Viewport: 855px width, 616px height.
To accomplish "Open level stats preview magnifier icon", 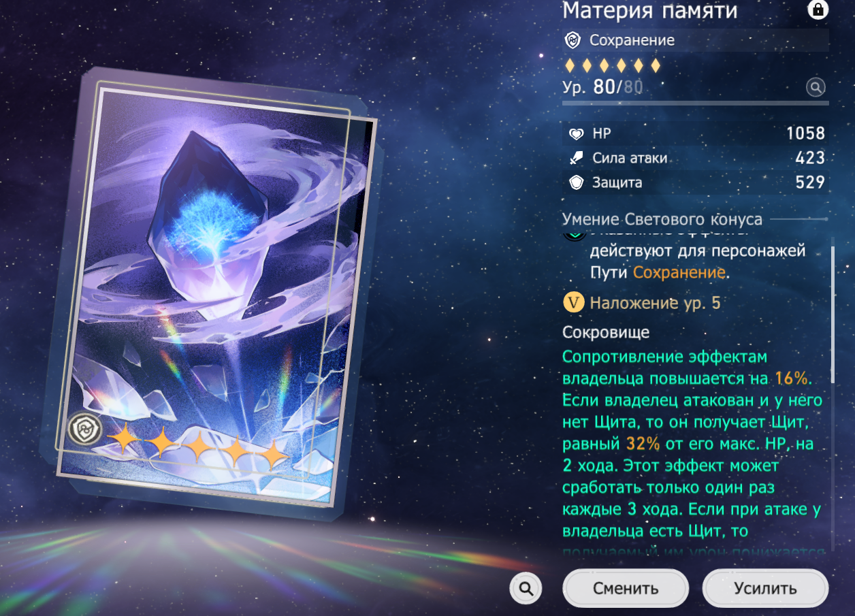I will [816, 87].
